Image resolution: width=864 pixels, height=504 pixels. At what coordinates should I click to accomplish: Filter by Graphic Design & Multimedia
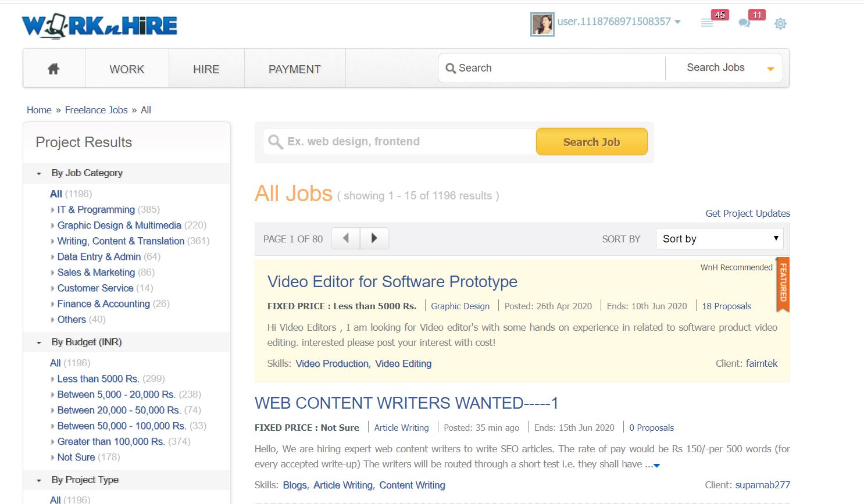119,225
